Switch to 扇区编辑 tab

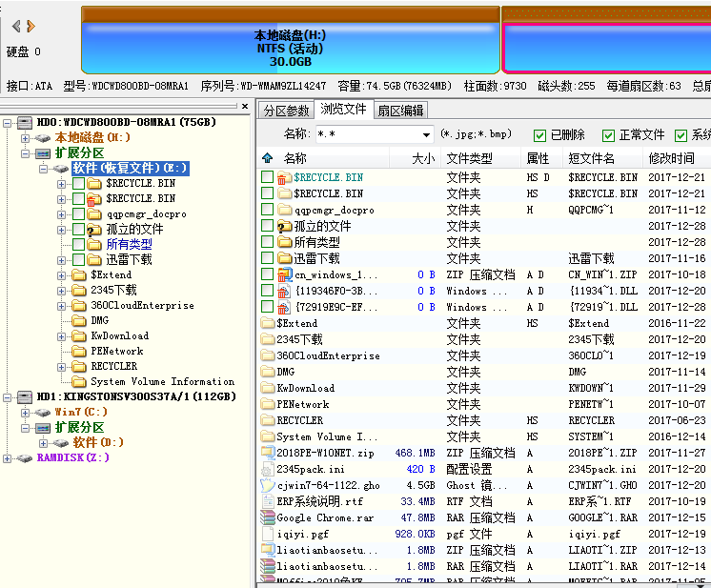click(x=400, y=111)
